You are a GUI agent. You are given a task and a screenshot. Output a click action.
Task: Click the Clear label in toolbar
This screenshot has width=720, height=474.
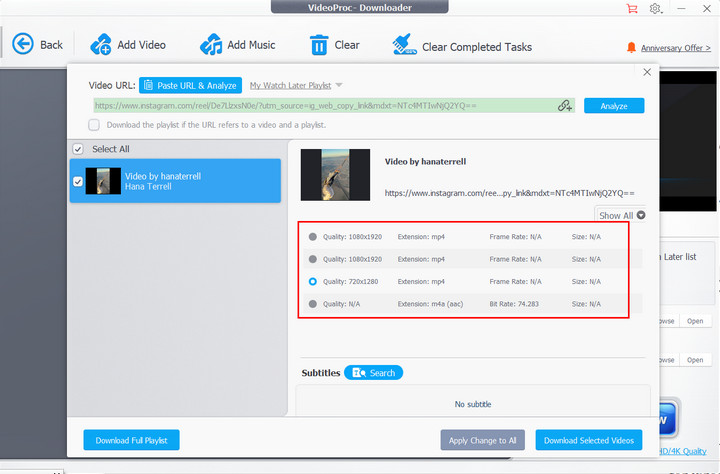coord(347,45)
